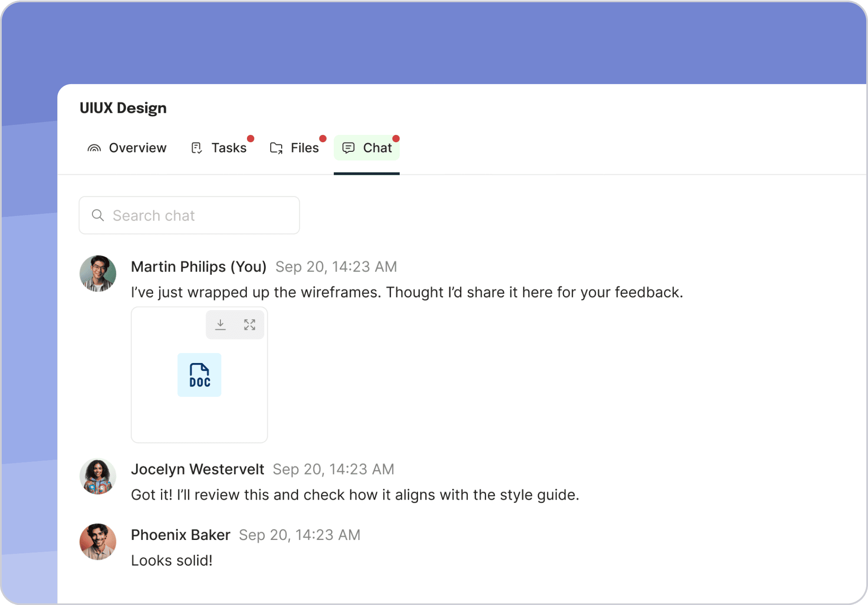View Phoenix Baker's avatar
The height and width of the screenshot is (605, 868).
(x=98, y=542)
